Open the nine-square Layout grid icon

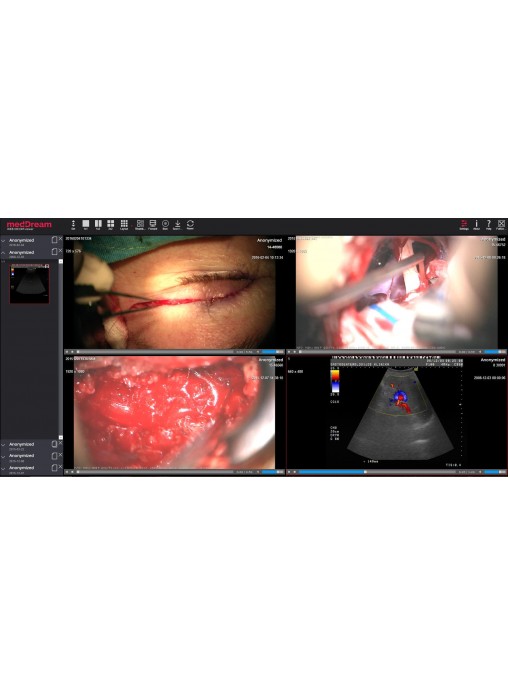click(124, 224)
